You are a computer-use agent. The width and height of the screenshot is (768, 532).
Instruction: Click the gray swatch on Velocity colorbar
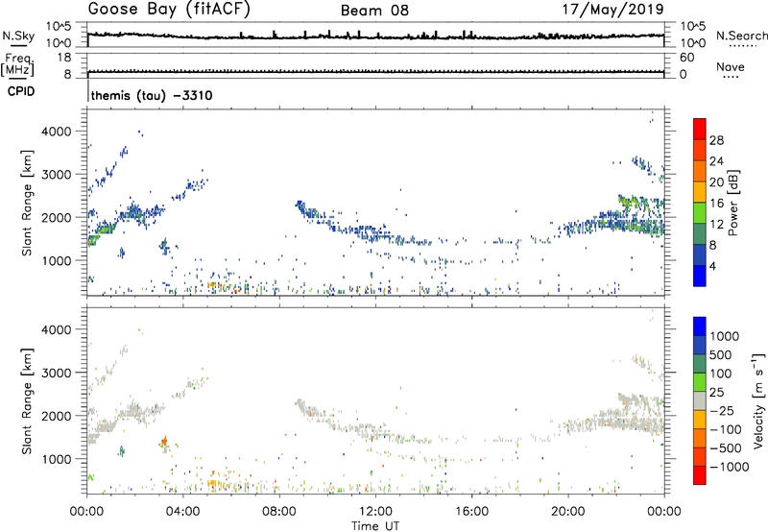coord(700,400)
